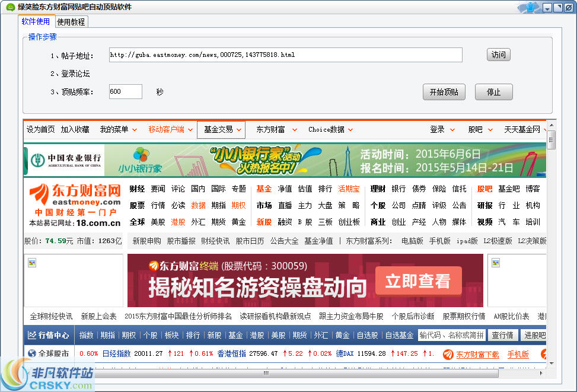Viewport: 577px width, 392px height.
Task: Expand the 我的菜单 dropdown
Action: tap(119, 129)
